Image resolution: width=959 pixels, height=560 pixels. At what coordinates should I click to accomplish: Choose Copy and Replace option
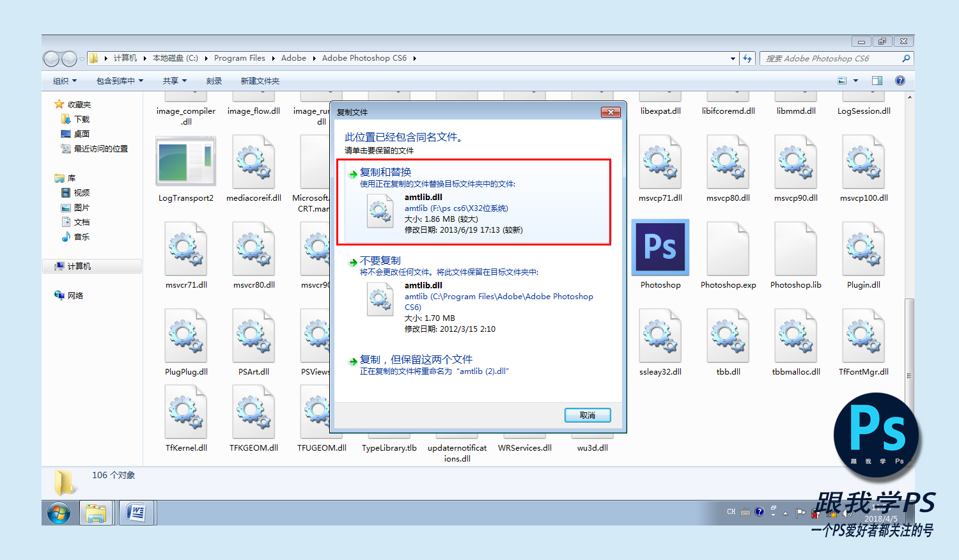point(385,172)
